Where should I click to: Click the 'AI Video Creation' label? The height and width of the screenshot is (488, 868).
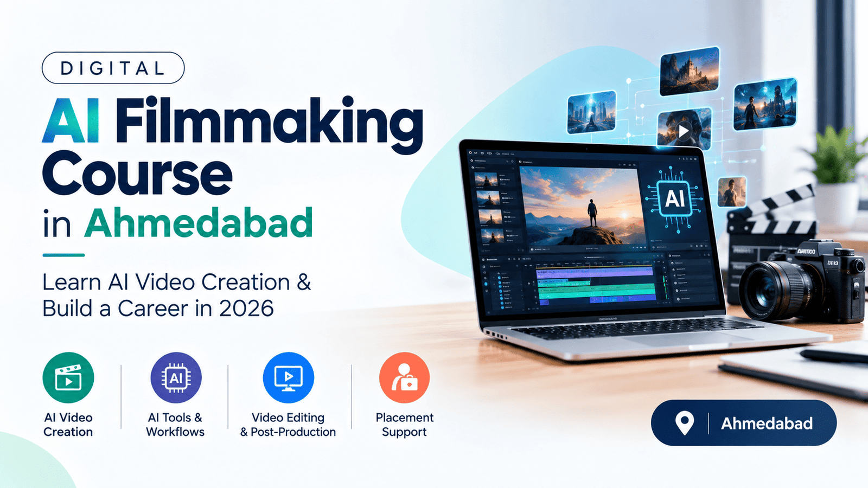[68, 425]
